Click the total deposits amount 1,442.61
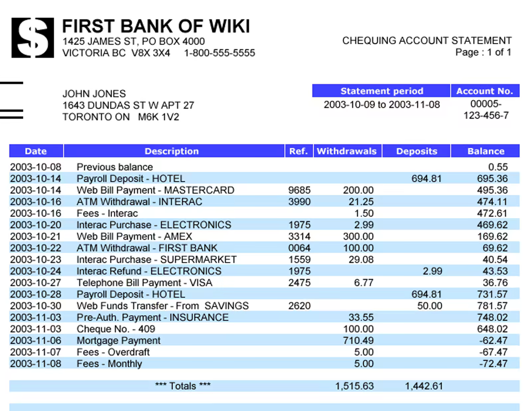 coord(424,386)
